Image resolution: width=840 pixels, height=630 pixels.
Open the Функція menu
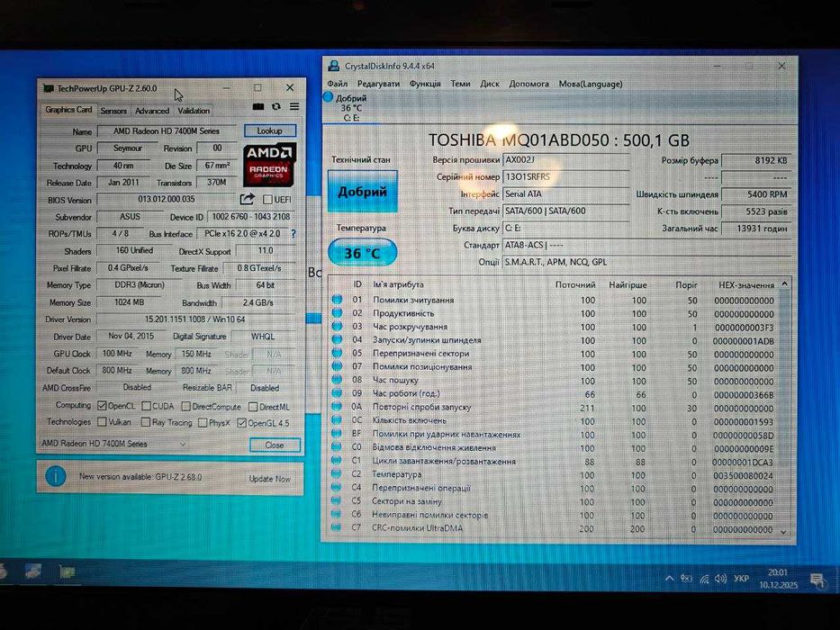425,84
